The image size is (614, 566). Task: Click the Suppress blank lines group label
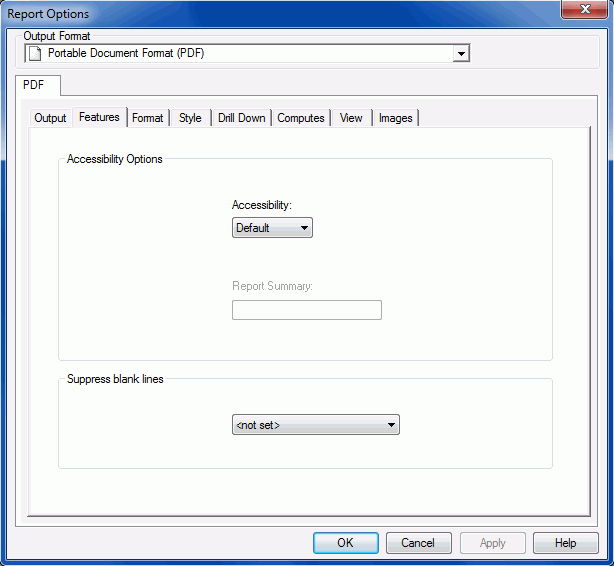click(x=115, y=379)
